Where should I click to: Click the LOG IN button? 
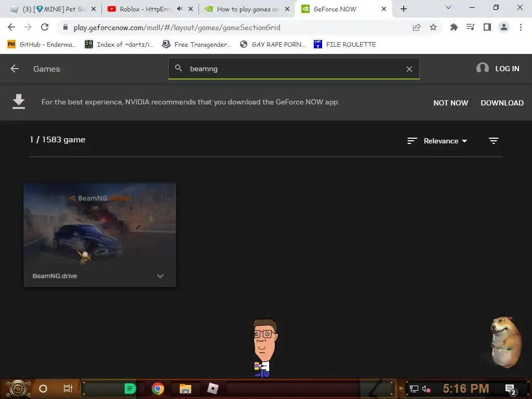click(x=507, y=69)
